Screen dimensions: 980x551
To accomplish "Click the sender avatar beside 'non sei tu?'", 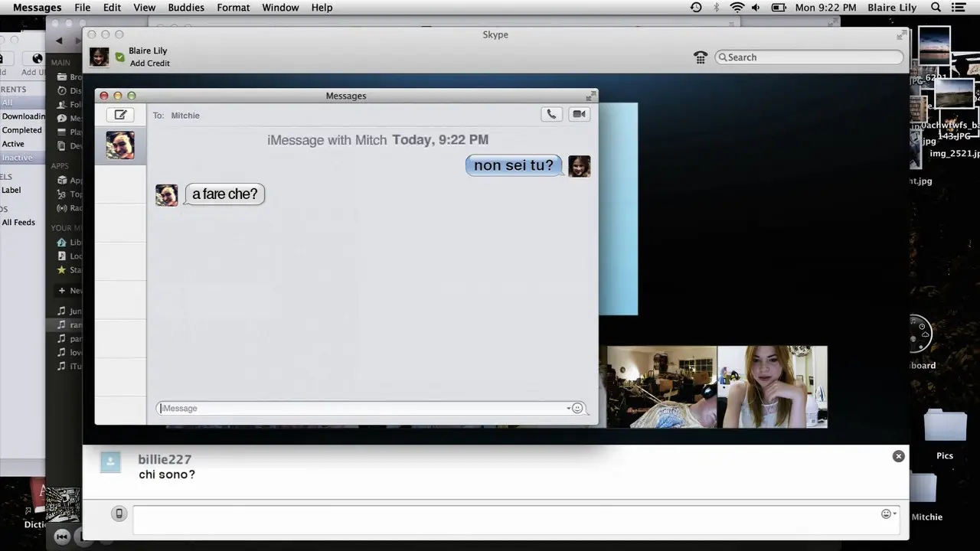I will click(579, 166).
